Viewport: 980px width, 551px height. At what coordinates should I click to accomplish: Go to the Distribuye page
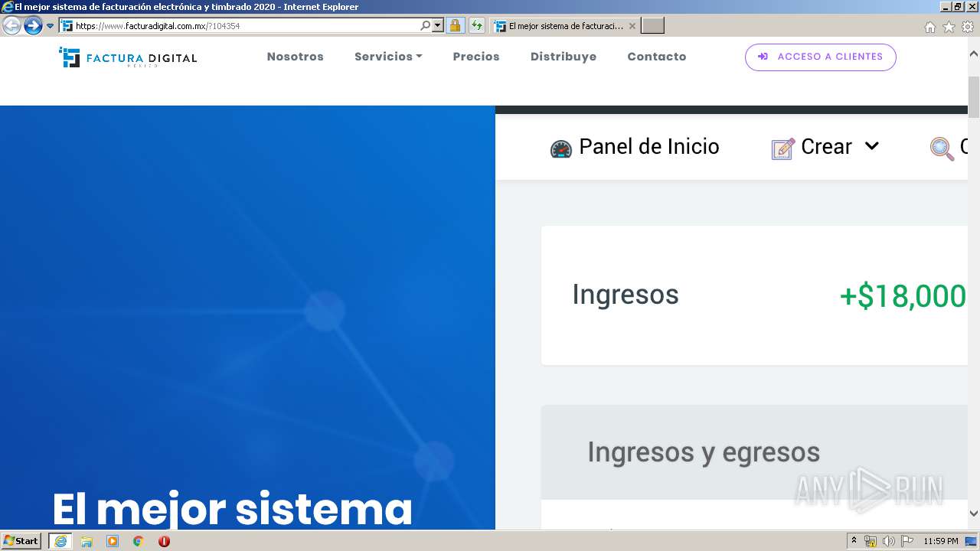tap(563, 57)
